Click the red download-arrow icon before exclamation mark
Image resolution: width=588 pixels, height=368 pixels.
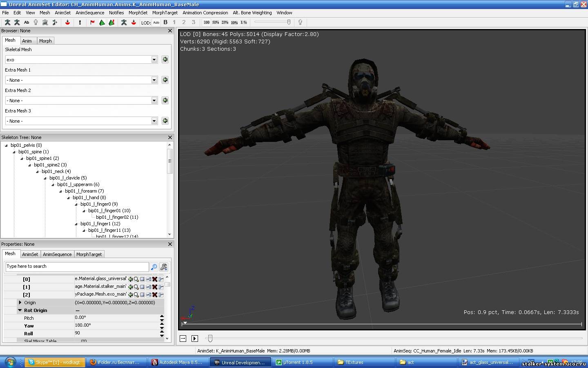pyautogui.click(x=67, y=22)
